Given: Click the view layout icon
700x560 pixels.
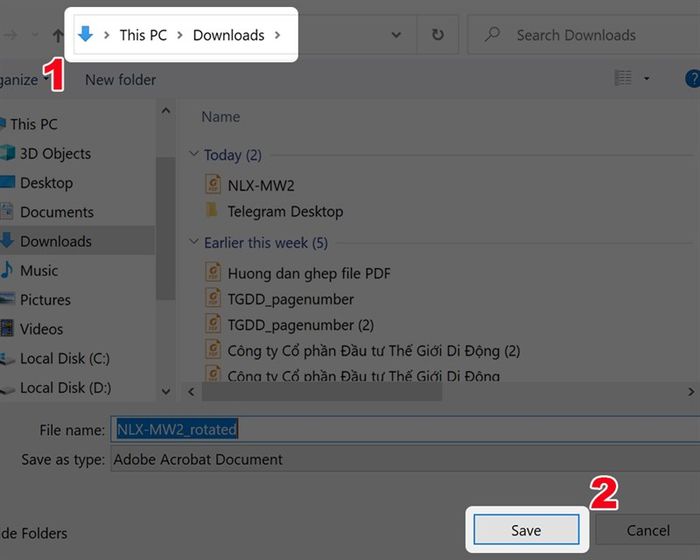Looking at the screenshot, I should [623, 78].
